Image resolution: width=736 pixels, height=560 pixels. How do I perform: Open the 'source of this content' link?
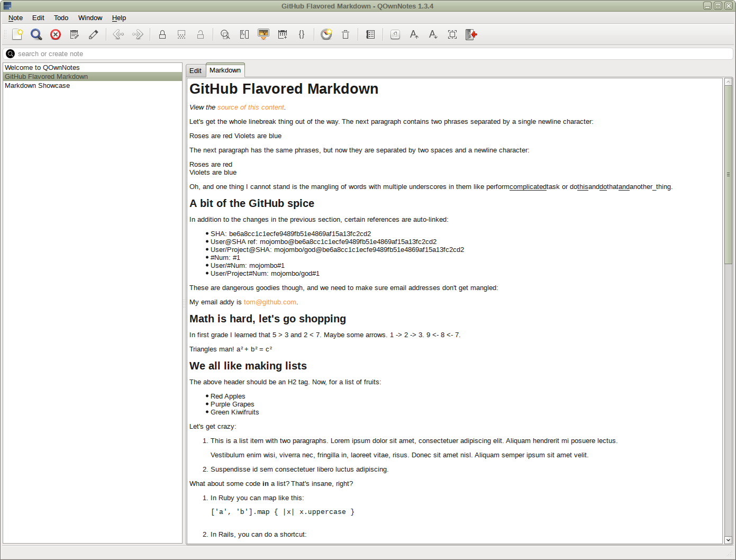(251, 107)
